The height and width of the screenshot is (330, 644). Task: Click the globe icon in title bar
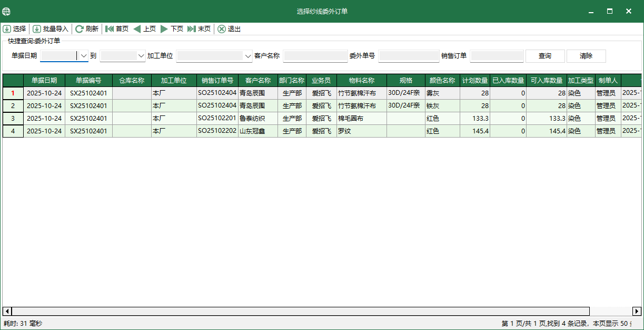pyautogui.click(x=6, y=11)
